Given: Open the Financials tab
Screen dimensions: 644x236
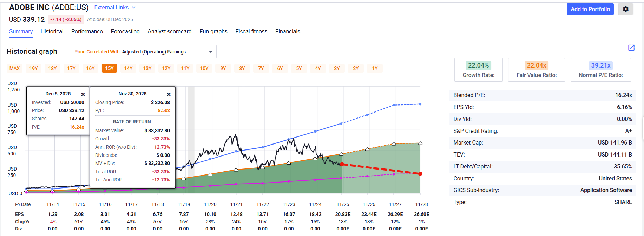Looking at the screenshot, I should click(x=288, y=32).
